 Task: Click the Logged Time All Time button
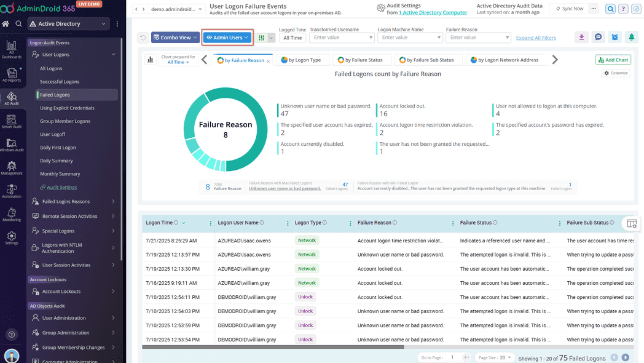pos(293,38)
